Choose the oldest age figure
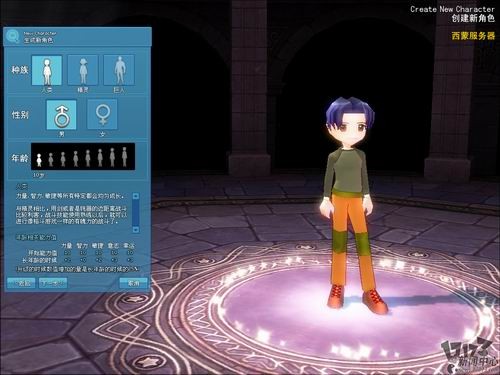 [124, 157]
